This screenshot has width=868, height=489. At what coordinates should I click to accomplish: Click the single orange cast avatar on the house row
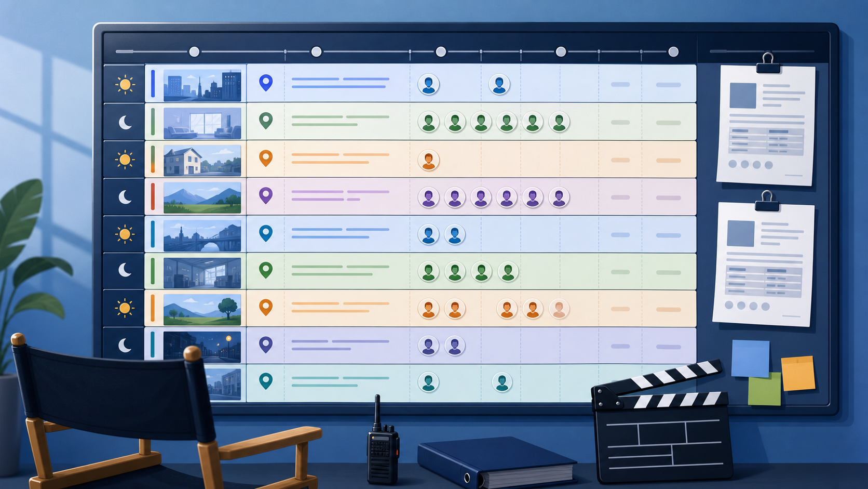pos(429,161)
